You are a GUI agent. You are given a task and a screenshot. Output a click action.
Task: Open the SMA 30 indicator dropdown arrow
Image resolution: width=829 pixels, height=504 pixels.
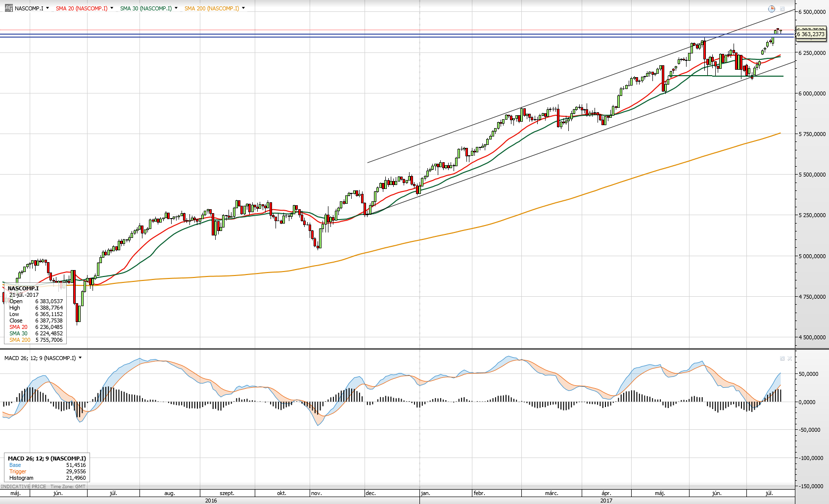pos(176,8)
